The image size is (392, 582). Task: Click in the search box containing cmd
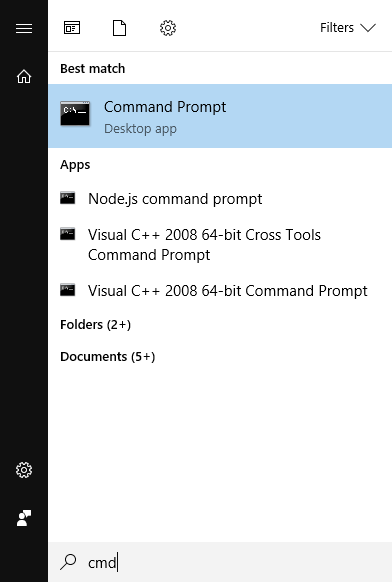[220, 562]
